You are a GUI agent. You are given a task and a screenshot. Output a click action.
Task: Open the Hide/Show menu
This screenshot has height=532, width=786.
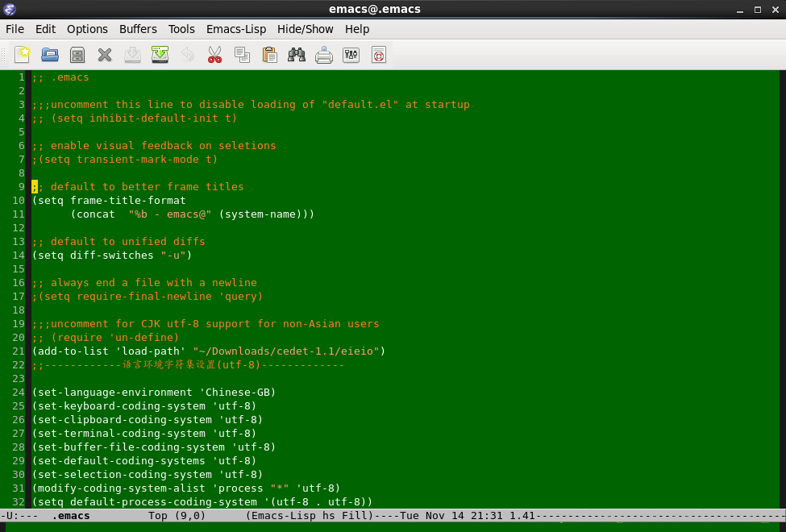[306, 29]
